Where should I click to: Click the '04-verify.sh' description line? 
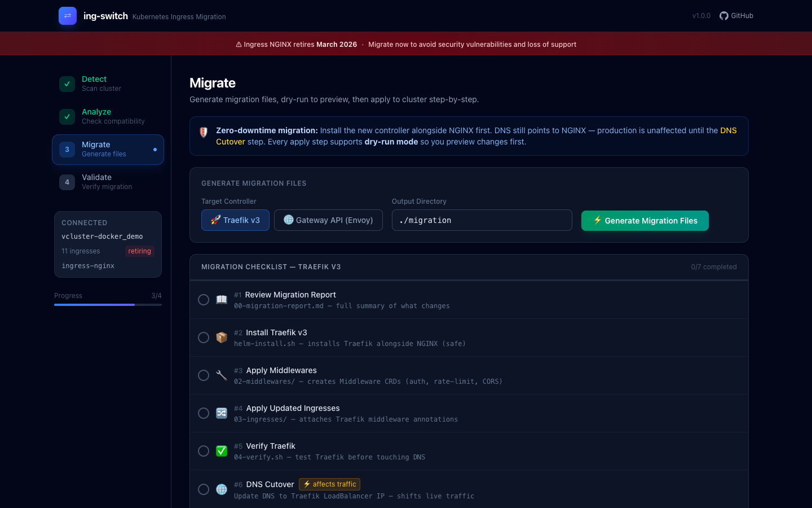(330, 457)
